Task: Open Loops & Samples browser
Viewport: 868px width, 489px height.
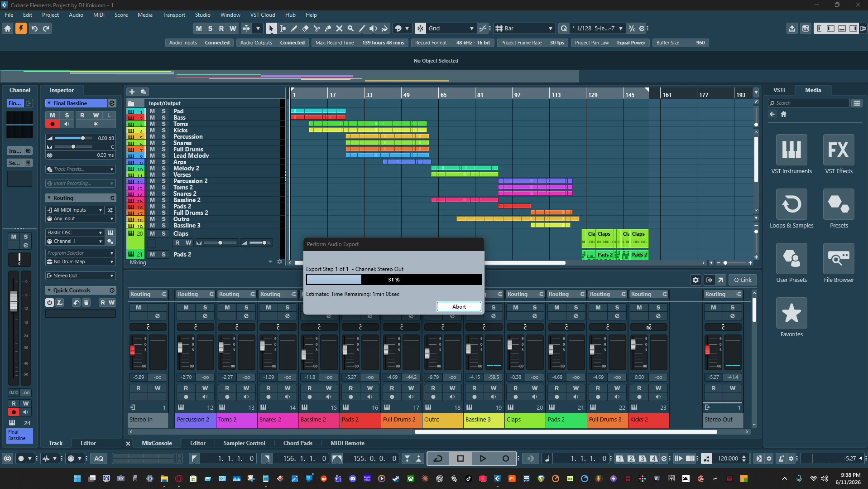Action: click(x=791, y=208)
